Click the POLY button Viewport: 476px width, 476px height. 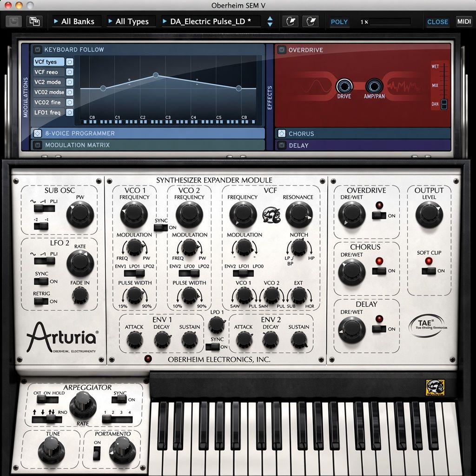click(339, 21)
